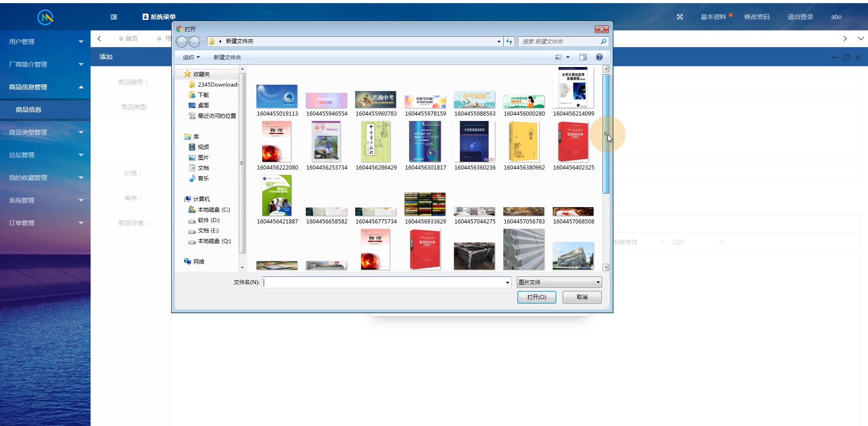Select 桌面 in the navigation pane
The image size is (868, 426).
pyautogui.click(x=199, y=105)
